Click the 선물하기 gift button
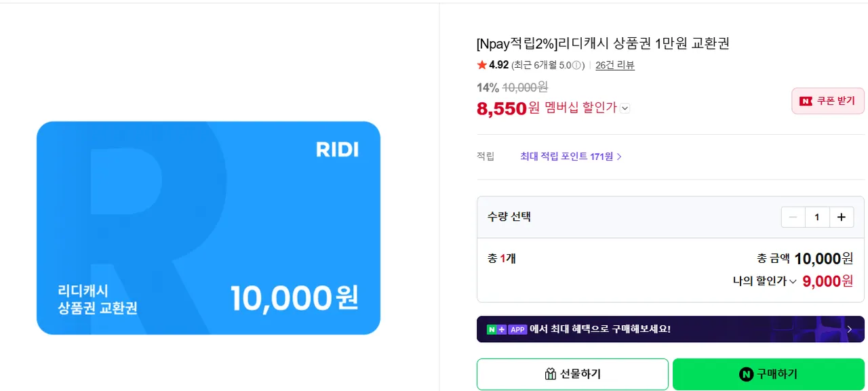Viewport: 868px width, 391px height. pyautogui.click(x=572, y=374)
